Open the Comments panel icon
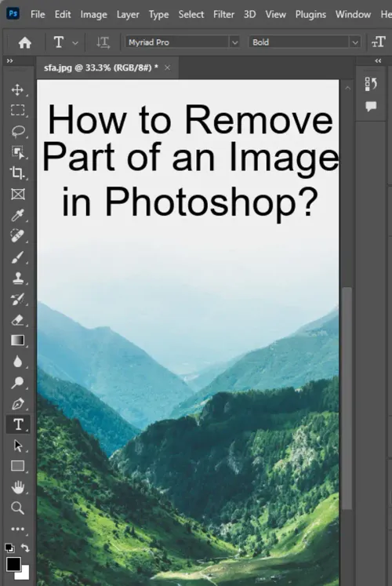392x586 pixels. tap(371, 107)
